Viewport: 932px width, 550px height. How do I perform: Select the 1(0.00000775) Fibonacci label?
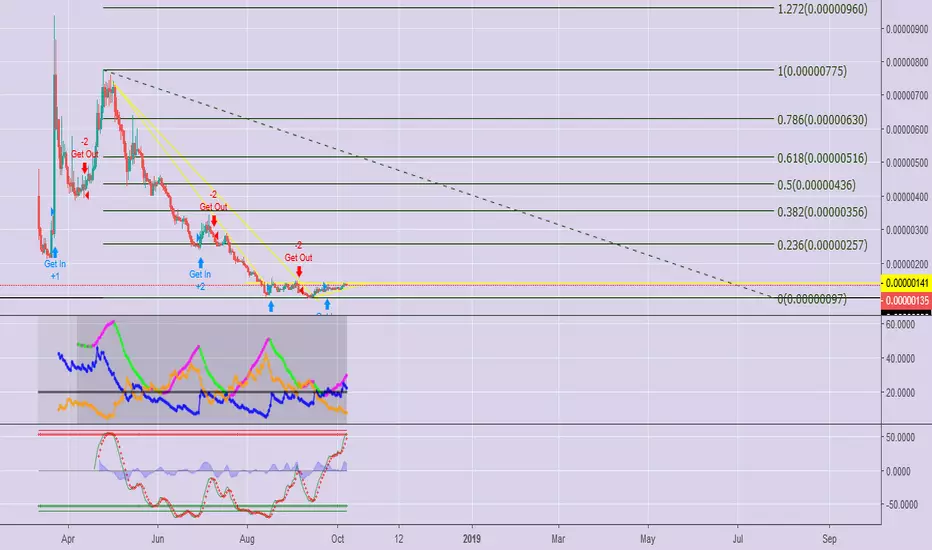[812, 71]
